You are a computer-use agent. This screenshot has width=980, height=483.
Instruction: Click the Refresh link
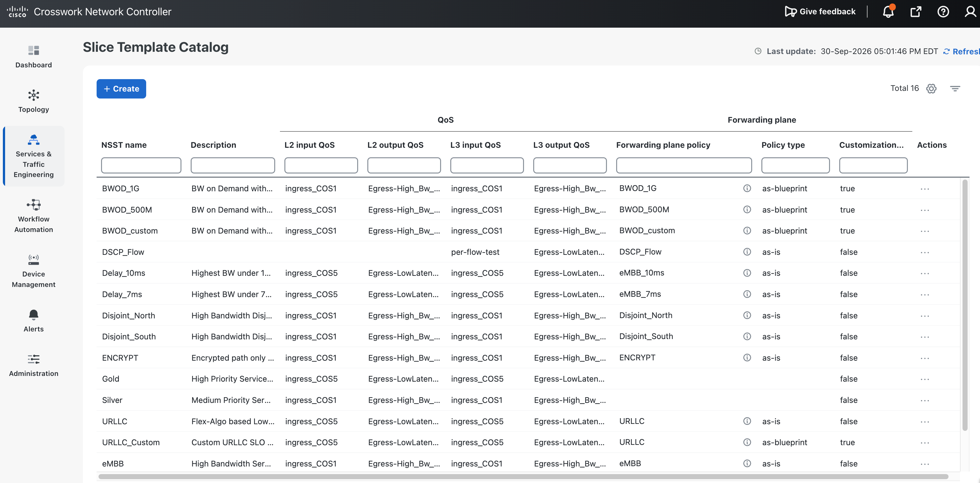pos(962,51)
